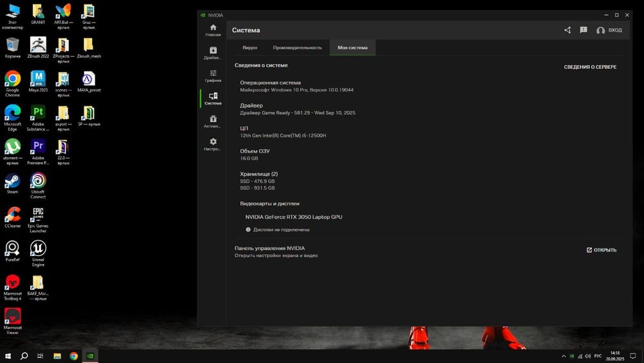The height and width of the screenshot is (363, 644).
Task: Click the Windows version text
Action: pyautogui.click(x=296, y=90)
